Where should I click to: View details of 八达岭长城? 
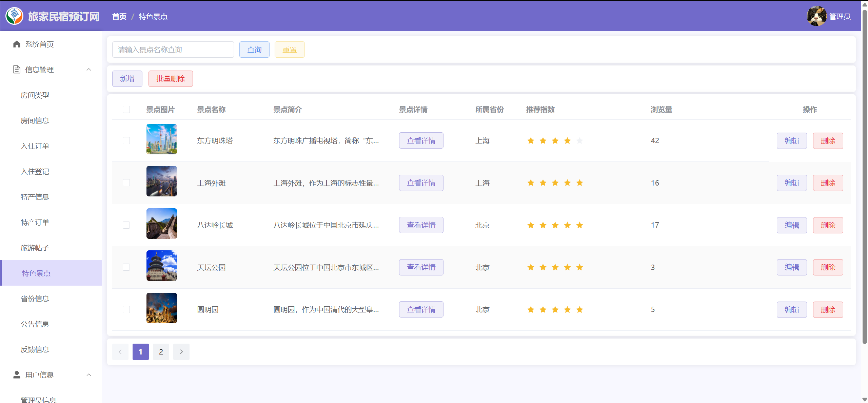(x=421, y=225)
